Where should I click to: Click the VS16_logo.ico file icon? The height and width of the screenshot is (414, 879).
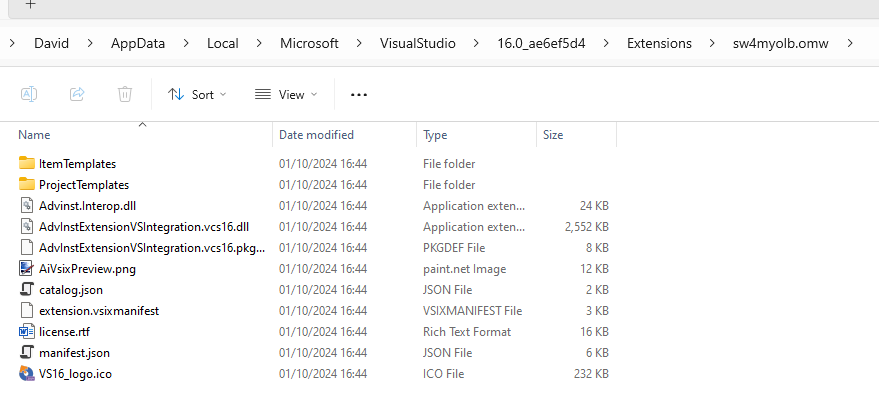coord(27,374)
